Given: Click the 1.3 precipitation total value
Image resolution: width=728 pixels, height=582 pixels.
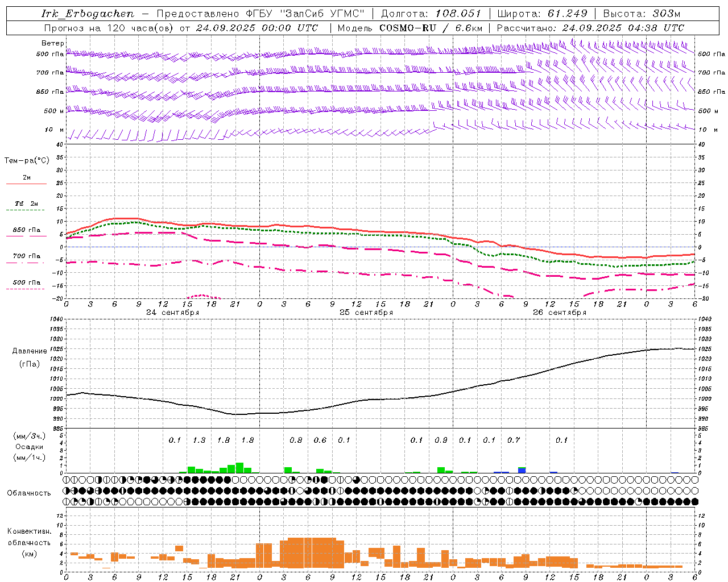Looking at the screenshot, I should [x=199, y=440].
